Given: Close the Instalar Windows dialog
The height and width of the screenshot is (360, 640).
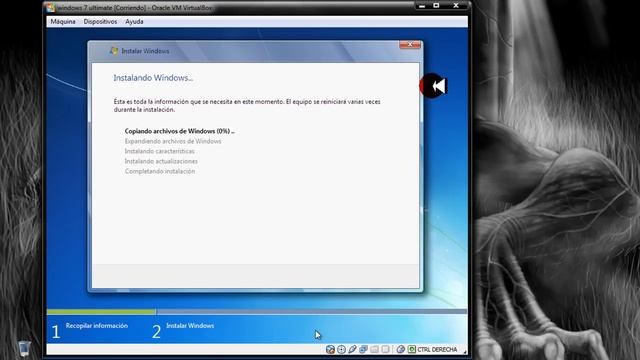Looking at the screenshot, I should [x=410, y=44].
